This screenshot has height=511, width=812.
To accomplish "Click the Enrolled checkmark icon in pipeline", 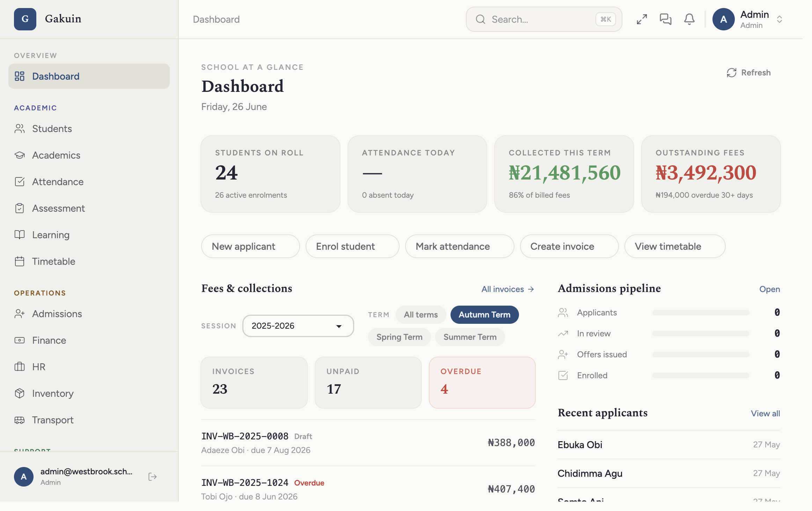I will pyautogui.click(x=563, y=375).
